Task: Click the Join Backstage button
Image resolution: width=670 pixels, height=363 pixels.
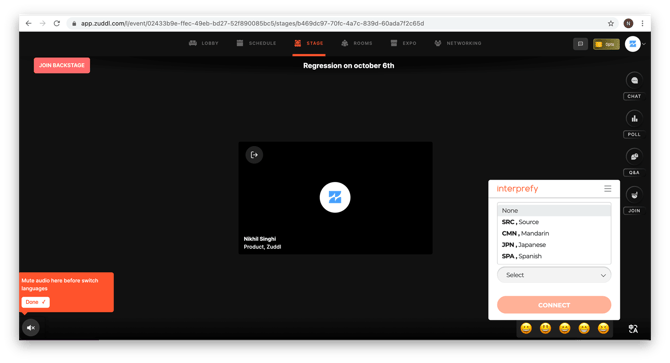Action: (x=62, y=65)
